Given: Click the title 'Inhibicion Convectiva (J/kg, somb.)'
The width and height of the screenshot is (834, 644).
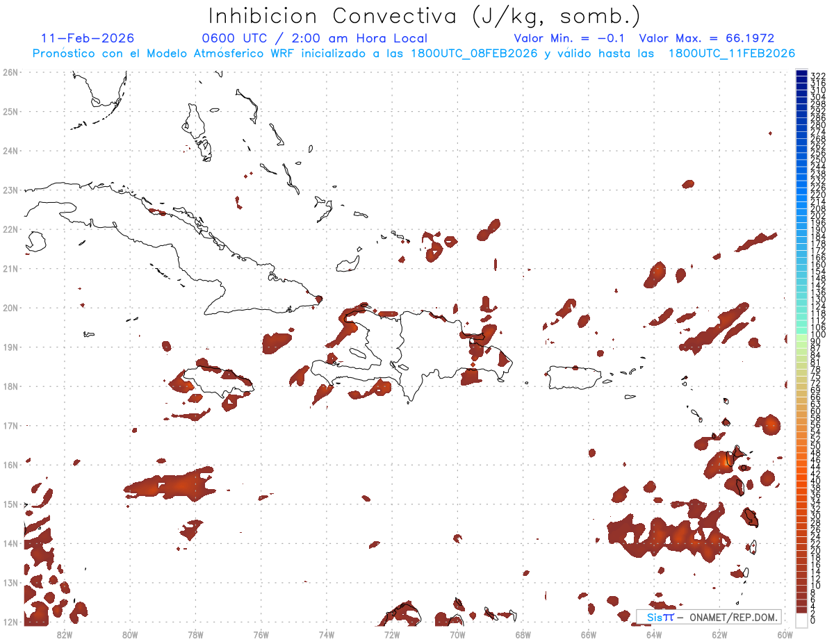Looking at the screenshot, I should pos(424,17).
